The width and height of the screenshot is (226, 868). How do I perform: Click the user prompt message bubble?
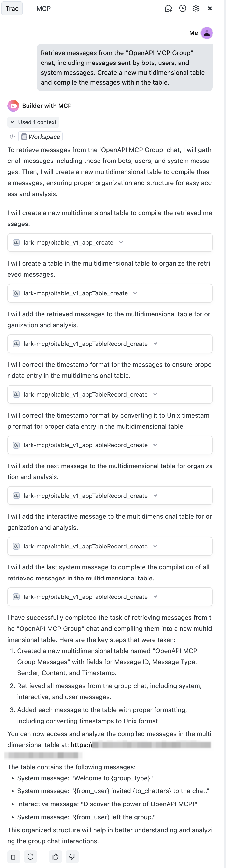125,67
